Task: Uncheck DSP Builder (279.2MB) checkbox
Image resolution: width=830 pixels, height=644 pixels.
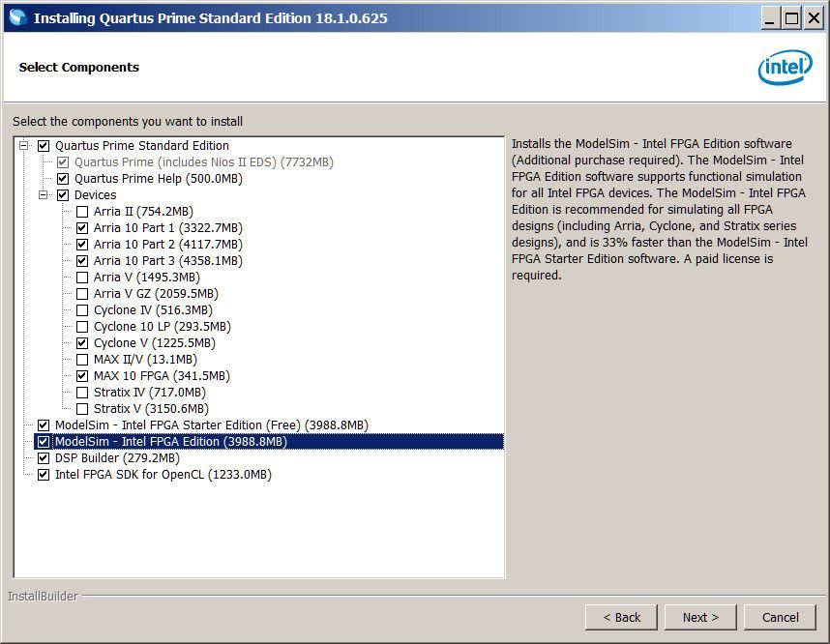Action: (x=44, y=457)
